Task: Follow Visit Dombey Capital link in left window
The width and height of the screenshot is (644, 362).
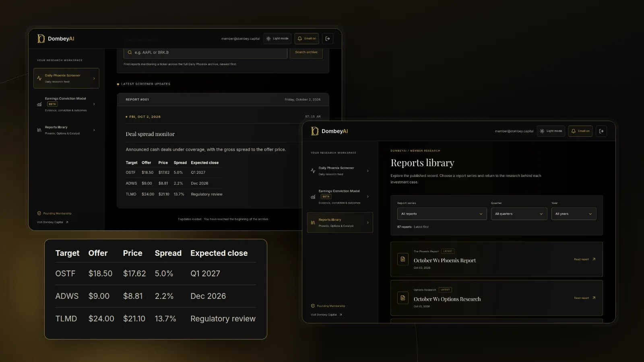Action: tap(53, 222)
